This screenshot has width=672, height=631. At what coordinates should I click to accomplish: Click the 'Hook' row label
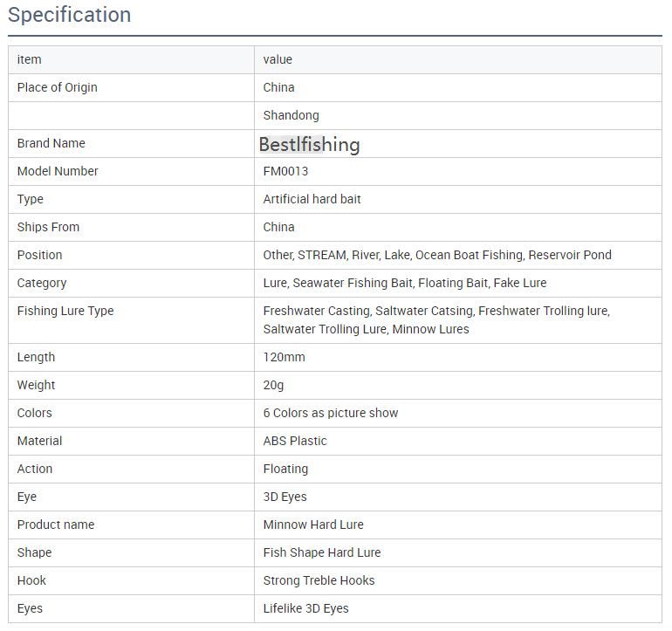click(x=31, y=580)
